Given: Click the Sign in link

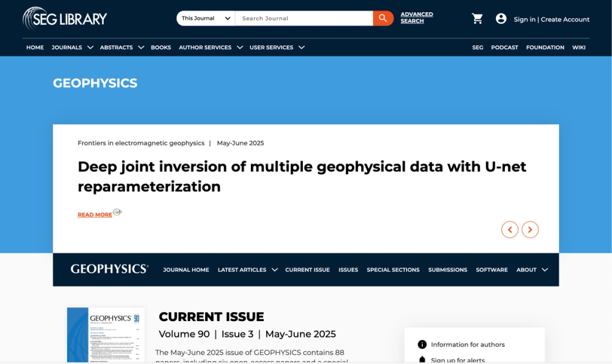Looking at the screenshot, I should 524,19.
